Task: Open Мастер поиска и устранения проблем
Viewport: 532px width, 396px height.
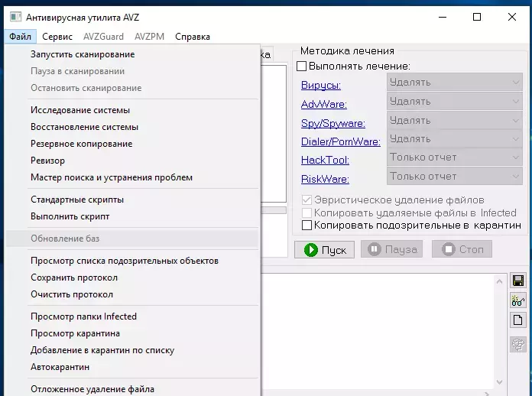Action: click(132, 177)
